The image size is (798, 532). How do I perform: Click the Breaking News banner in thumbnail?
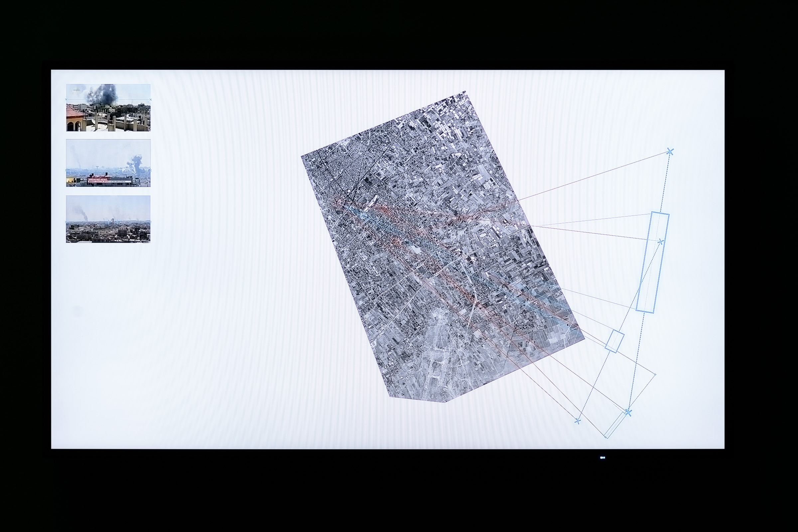(98, 179)
